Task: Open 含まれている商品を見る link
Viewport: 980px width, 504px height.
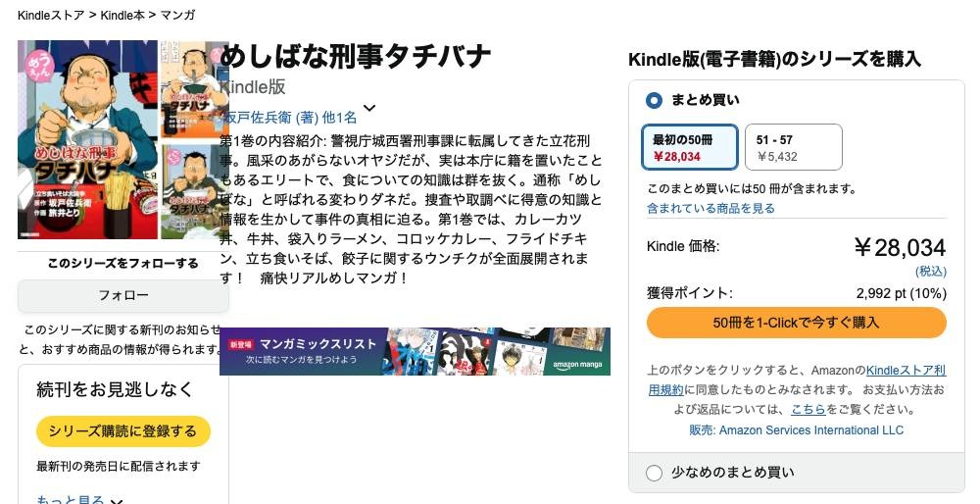Action: pyautogui.click(x=710, y=208)
